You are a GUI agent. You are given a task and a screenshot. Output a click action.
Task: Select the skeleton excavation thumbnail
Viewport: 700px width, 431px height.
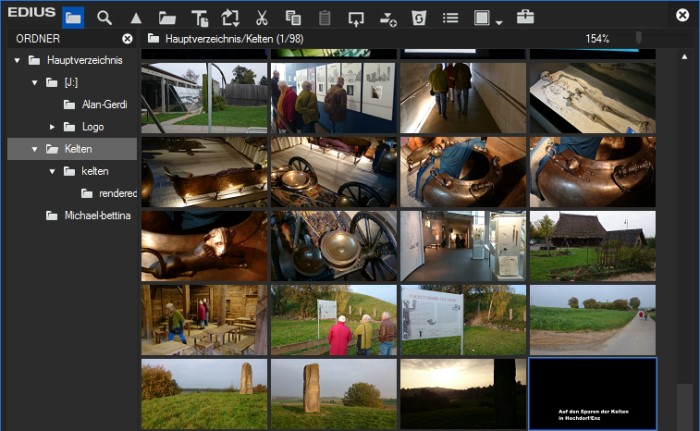[592, 98]
